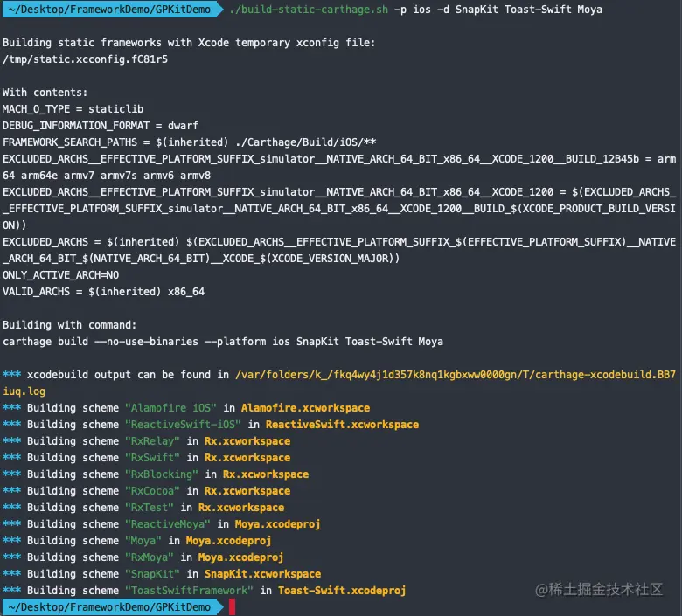
Task: Click Alamofire.xcworkspace in the build output
Action: click(x=305, y=408)
